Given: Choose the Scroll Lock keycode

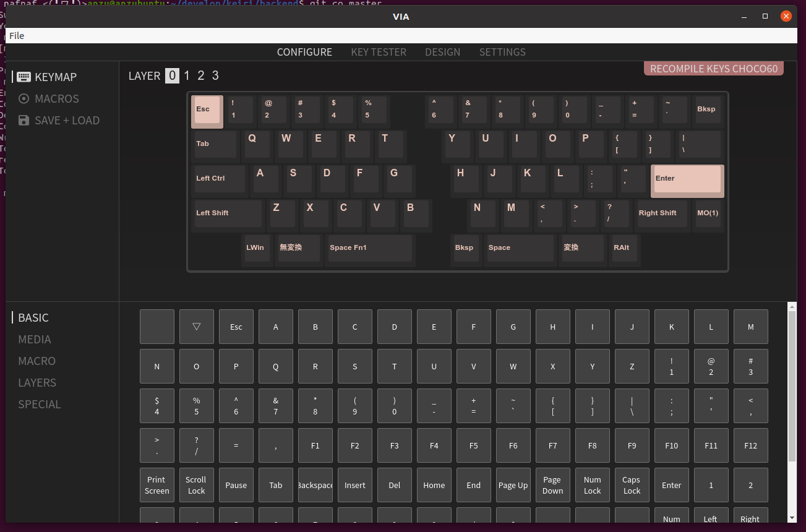Looking at the screenshot, I should pos(197,485).
